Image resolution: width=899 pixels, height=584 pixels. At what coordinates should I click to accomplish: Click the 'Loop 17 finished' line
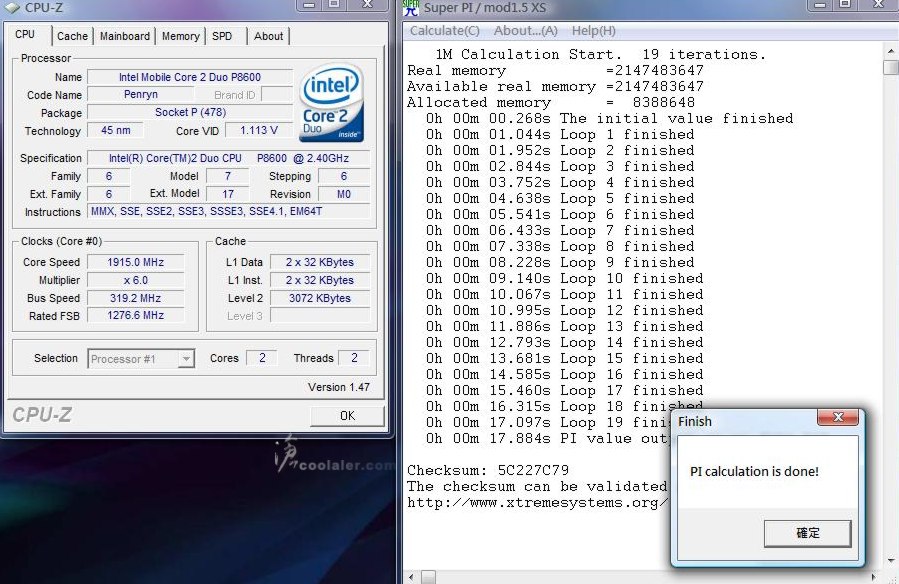pyautogui.click(x=565, y=391)
